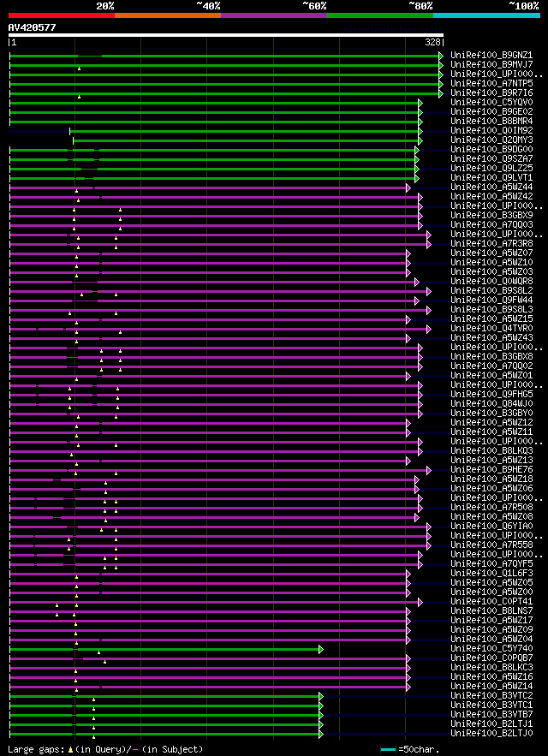
Task: Select the UniRef100_Q1L6F3 hit label
Action: point(491,574)
